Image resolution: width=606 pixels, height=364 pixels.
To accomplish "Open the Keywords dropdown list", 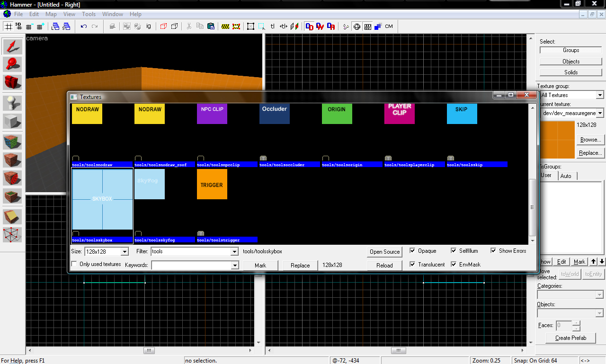I will [234, 266].
